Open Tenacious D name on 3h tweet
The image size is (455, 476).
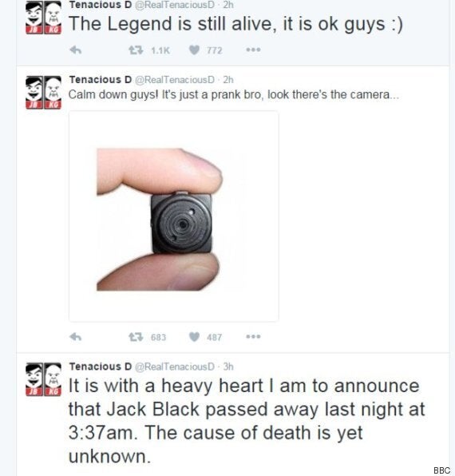[101, 367]
